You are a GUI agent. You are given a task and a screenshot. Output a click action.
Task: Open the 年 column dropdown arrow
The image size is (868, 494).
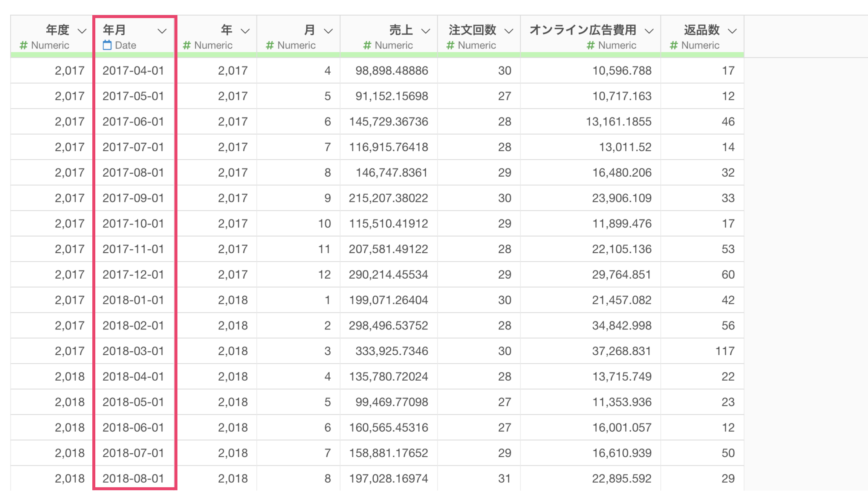(245, 31)
